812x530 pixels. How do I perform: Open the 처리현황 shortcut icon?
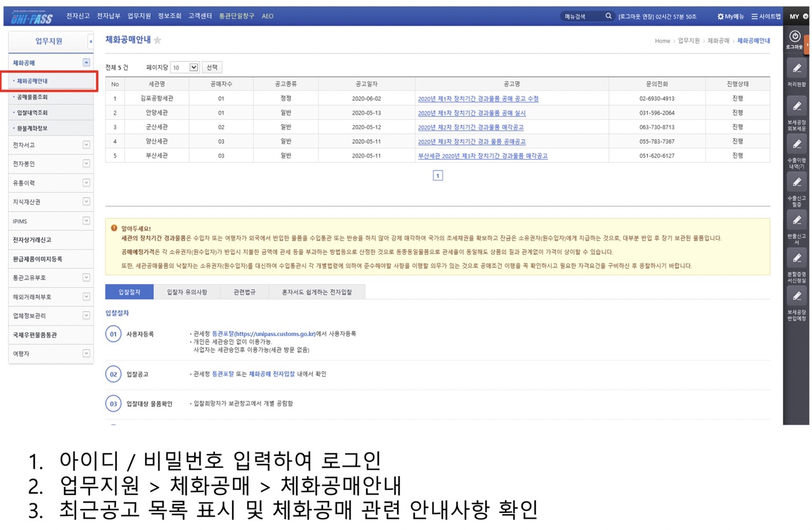pyautogui.click(x=797, y=68)
